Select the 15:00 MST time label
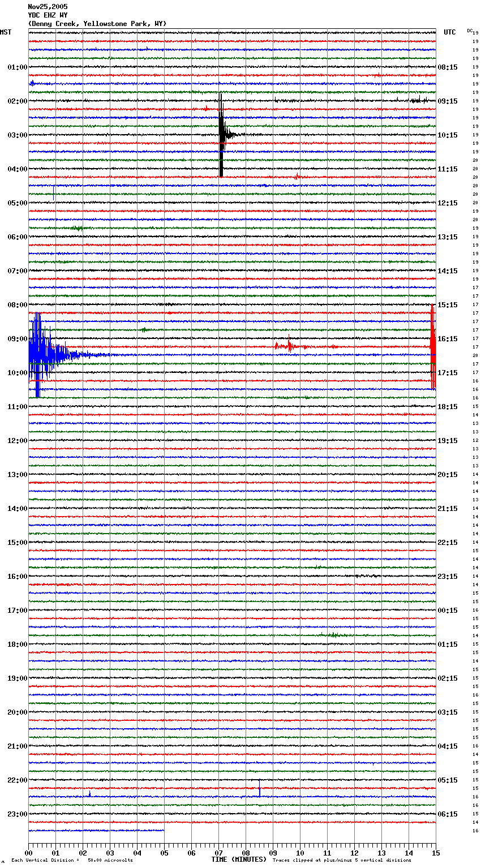Image resolution: width=481 pixels, height=868 pixels. [x=17, y=543]
